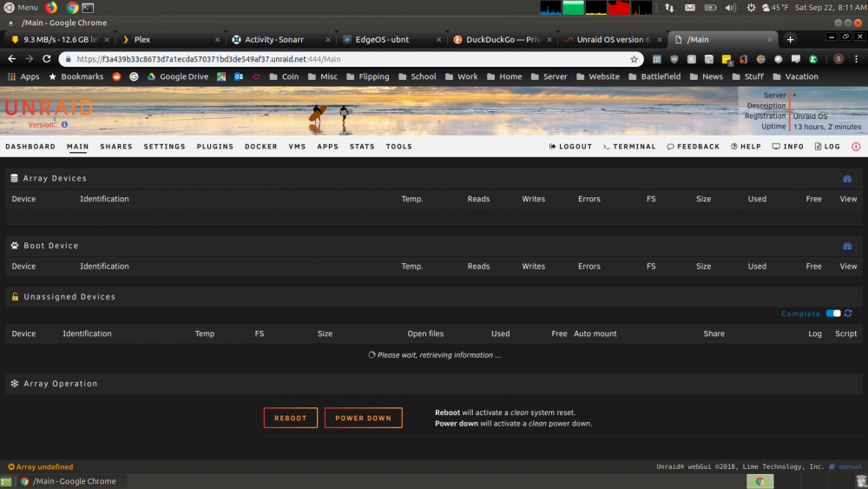Open the SHARES page
The image size is (868, 489).
click(x=116, y=147)
